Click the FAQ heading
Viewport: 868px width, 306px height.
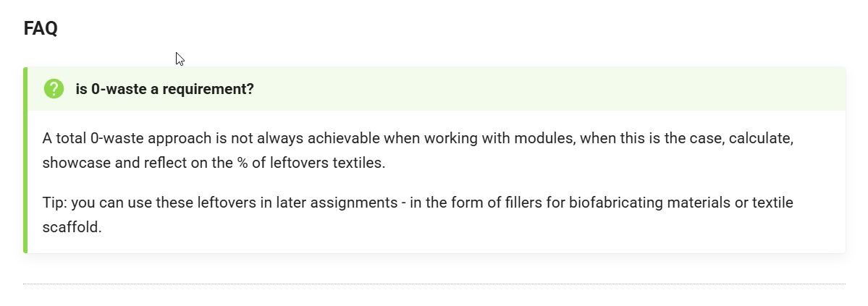(41, 29)
